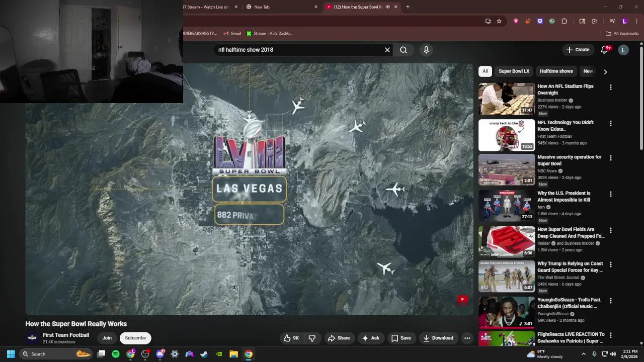
Task: Open Discord from the taskbar
Action: (160, 354)
